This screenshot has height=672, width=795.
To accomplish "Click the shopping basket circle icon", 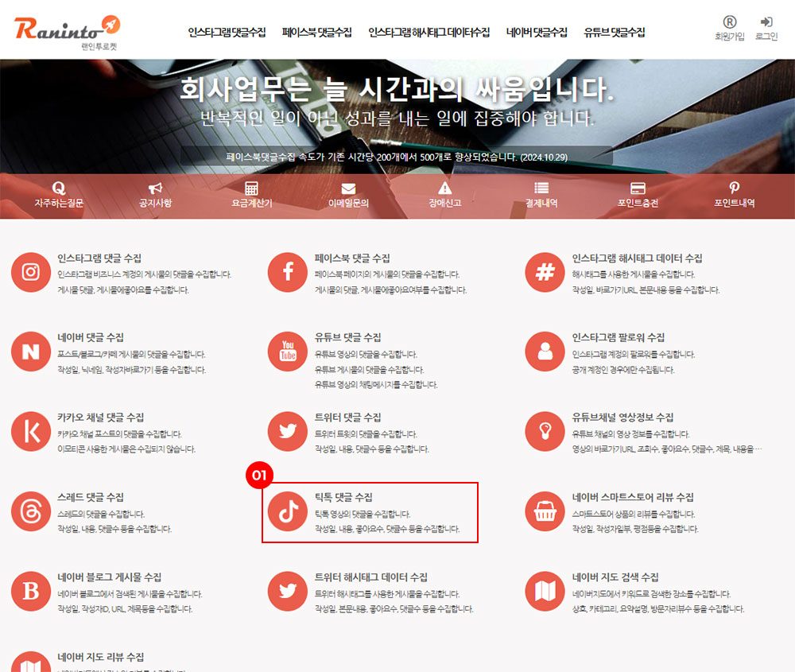I will tap(545, 511).
